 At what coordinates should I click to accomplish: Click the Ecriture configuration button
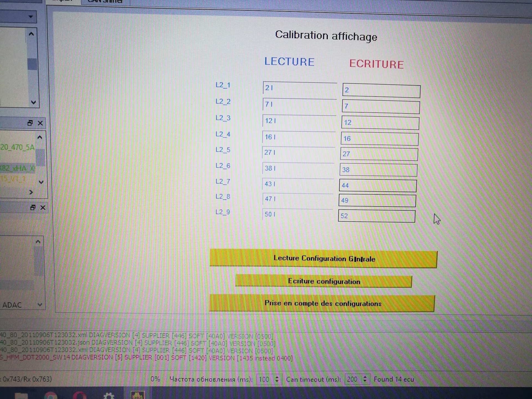click(x=323, y=281)
